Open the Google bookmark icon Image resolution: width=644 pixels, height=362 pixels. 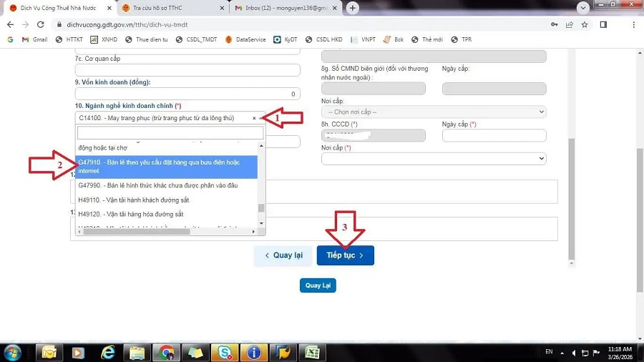pos(10,39)
